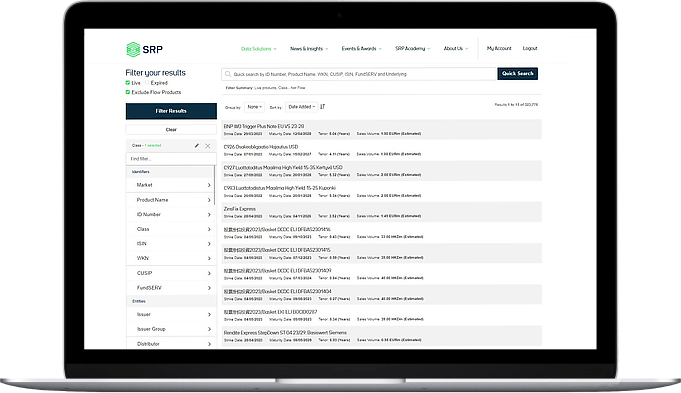Image resolution: width=681 pixels, height=393 pixels.
Task: Click the SRP logo
Action: (144, 49)
